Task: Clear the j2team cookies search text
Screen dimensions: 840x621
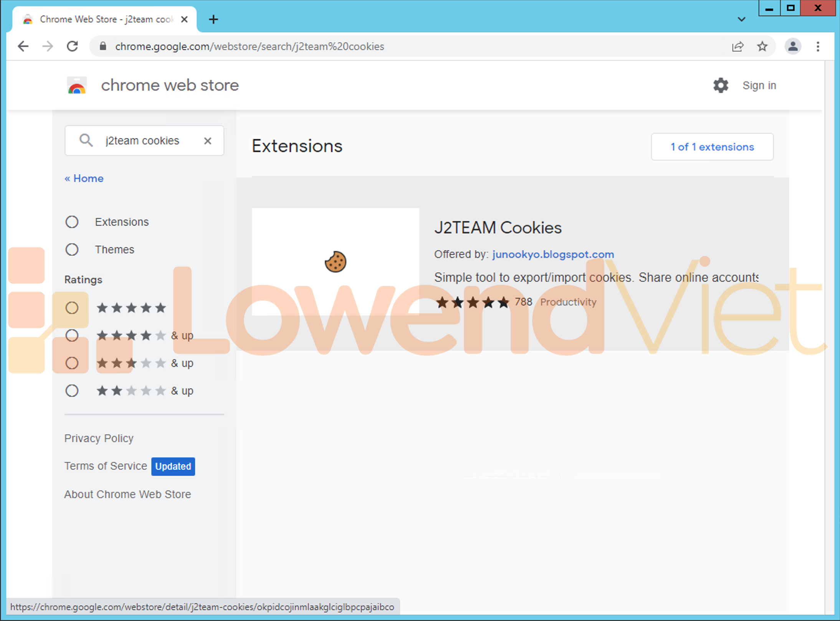Action: click(208, 141)
